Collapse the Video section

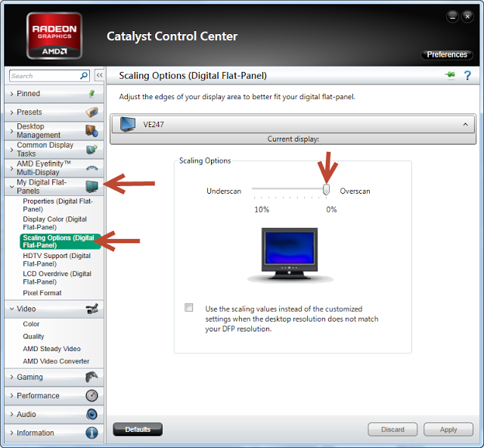click(12, 309)
